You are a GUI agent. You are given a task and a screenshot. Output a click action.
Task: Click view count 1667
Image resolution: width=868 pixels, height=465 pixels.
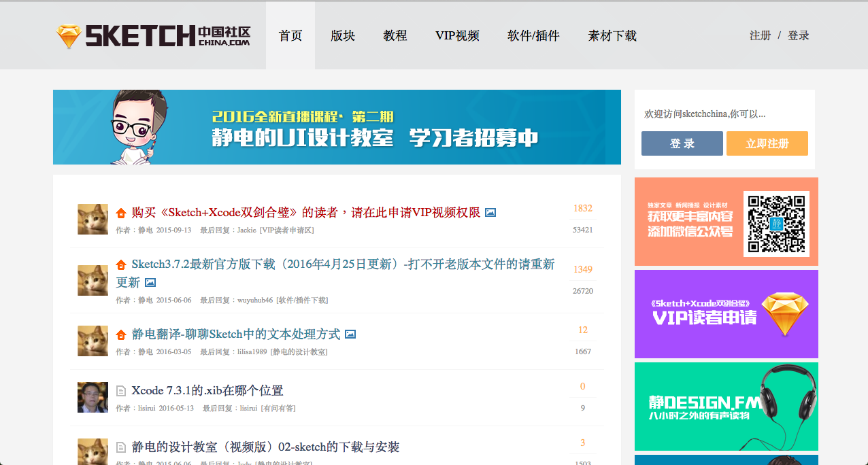(x=583, y=351)
